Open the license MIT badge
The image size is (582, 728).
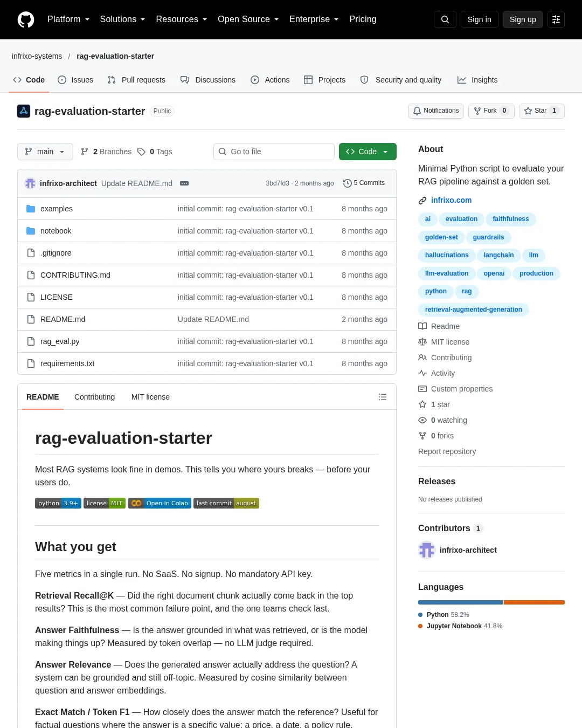click(105, 503)
